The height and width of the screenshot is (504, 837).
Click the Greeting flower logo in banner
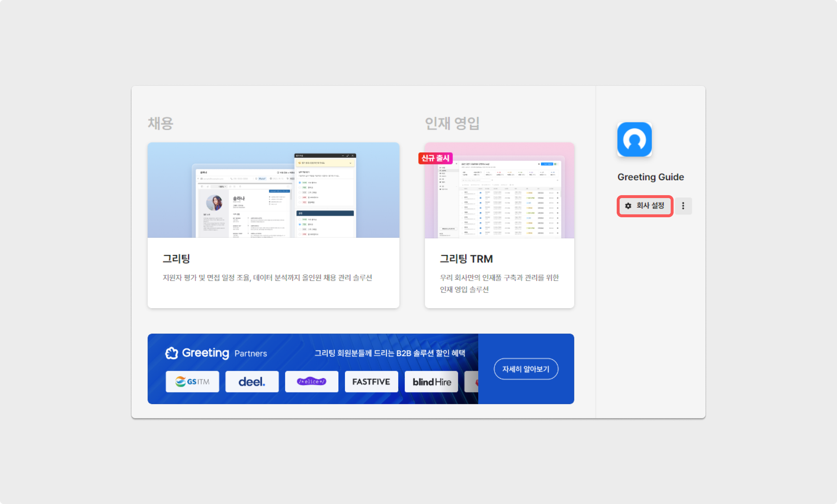coord(172,353)
